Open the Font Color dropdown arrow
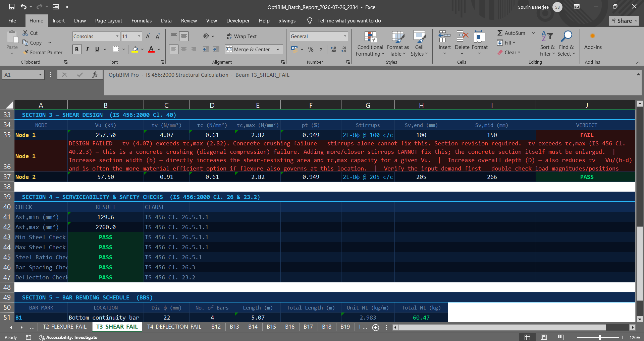 point(159,49)
